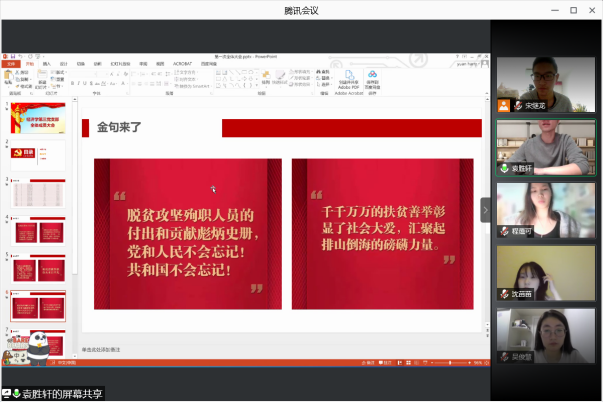Image resolution: width=603 pixels, height=402 pixels.
Task: Select 袁胜轩's participant video tile
Action: (x=545, y=147)
